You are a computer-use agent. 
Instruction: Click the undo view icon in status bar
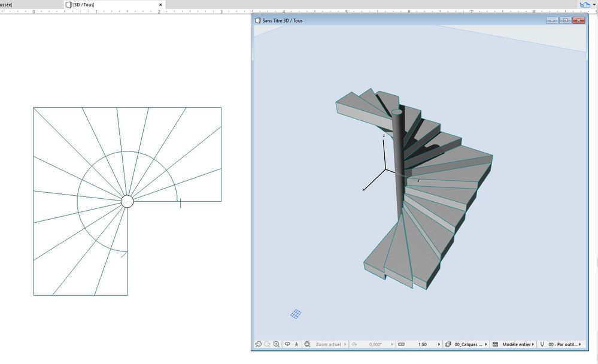tap(258, 345)
